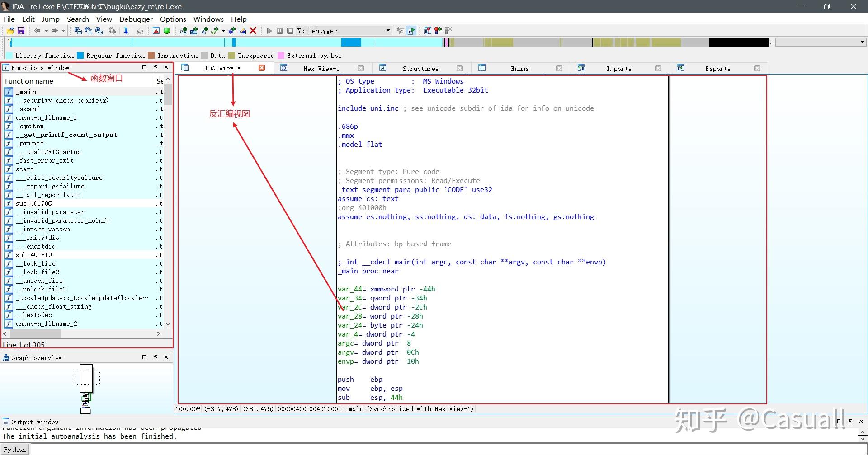Click the External symbol pink color swatch
Viewport: 868px width, 455px height.
click(281, 56)
